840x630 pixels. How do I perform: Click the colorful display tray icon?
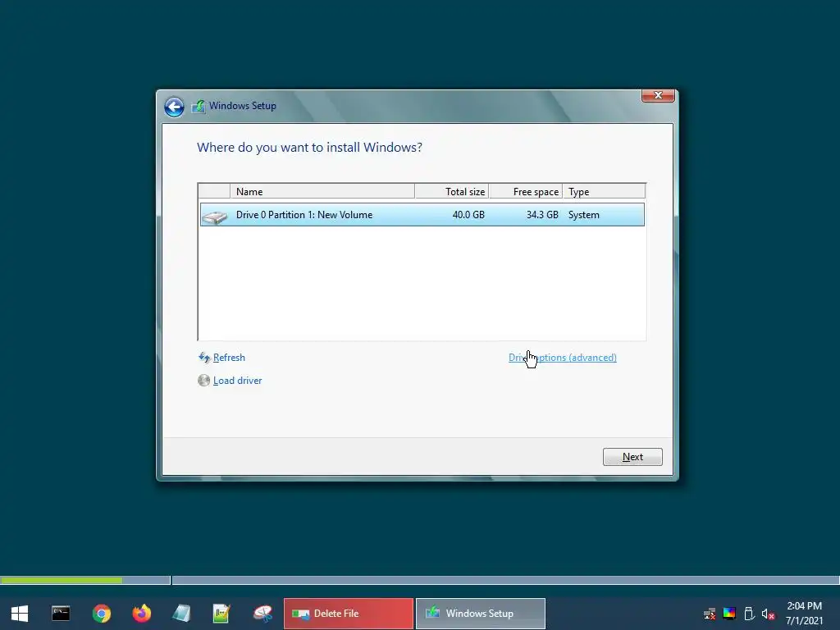(x=729, y=614)
